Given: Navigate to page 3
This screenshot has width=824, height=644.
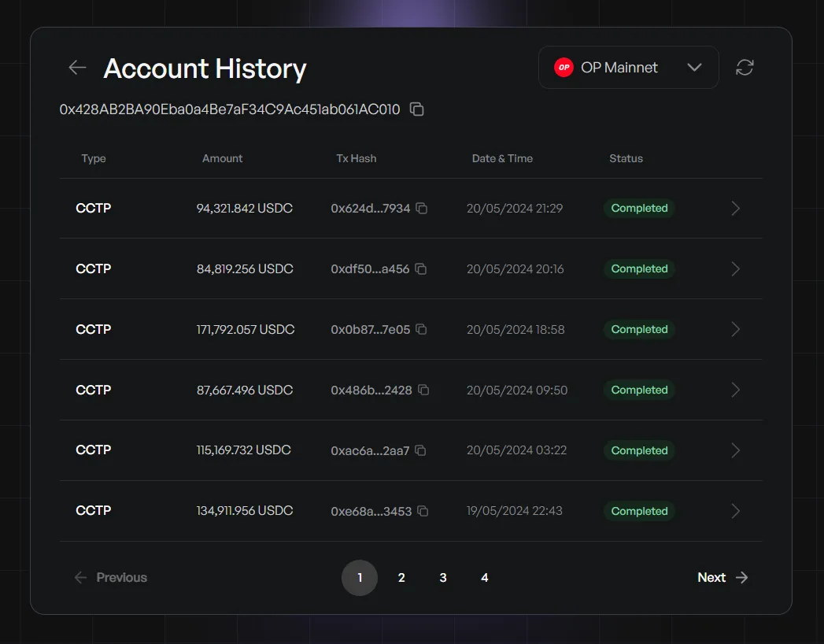Looking at the screenshot, I should pyautogui.click(x=443, y=577).
